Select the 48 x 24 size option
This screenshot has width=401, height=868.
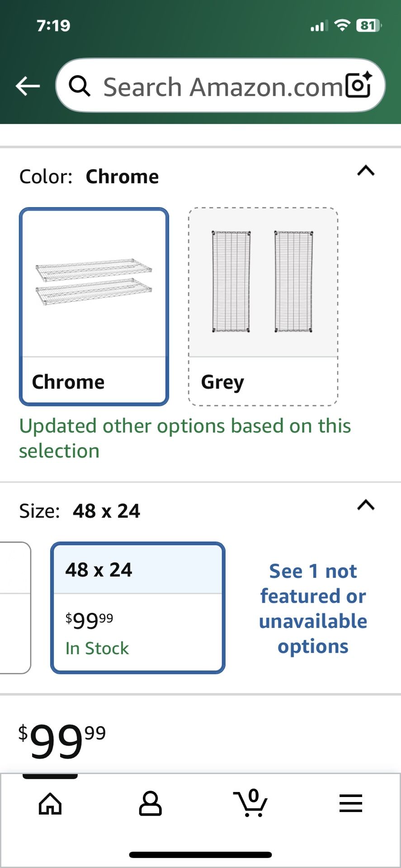tap(137, 608)
